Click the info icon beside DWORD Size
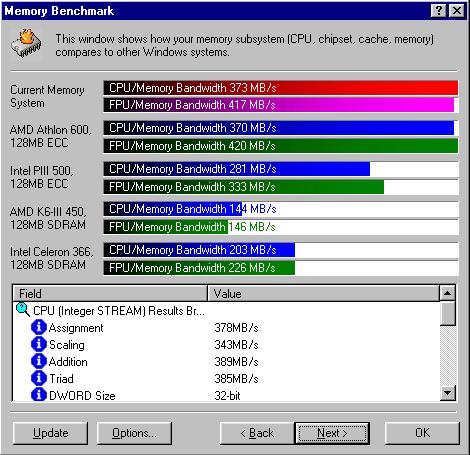The width and height of the screenshot is (470, 455). click(39, 395)
